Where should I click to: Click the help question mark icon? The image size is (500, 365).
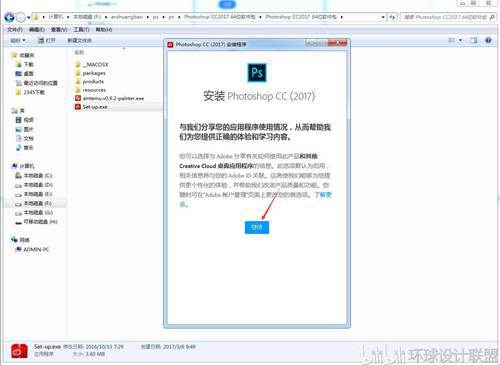coord(488,40)
